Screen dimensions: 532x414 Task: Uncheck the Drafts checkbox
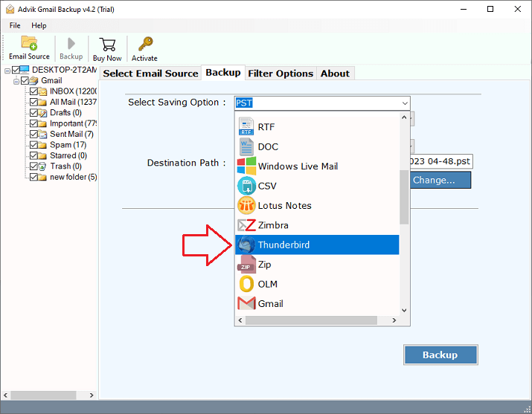click(x=33, y=113)
